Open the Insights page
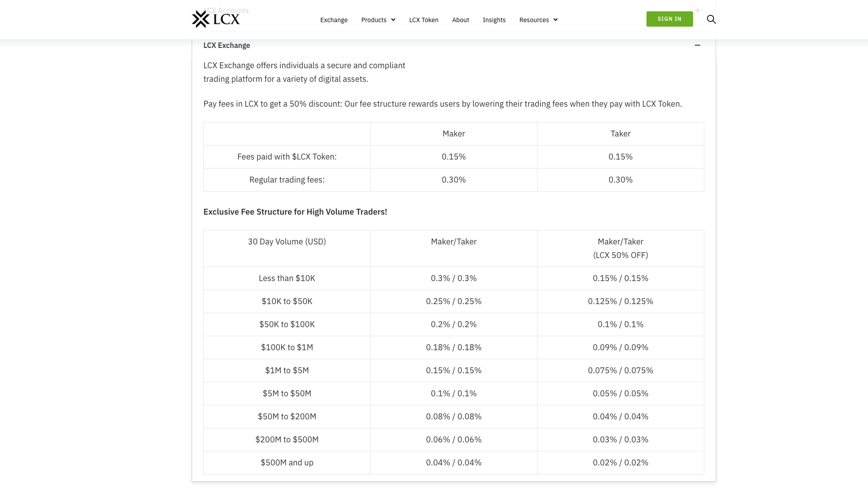The width and height of the screenshot is (868, 488). pyautogui.click(x=494, y=20)
